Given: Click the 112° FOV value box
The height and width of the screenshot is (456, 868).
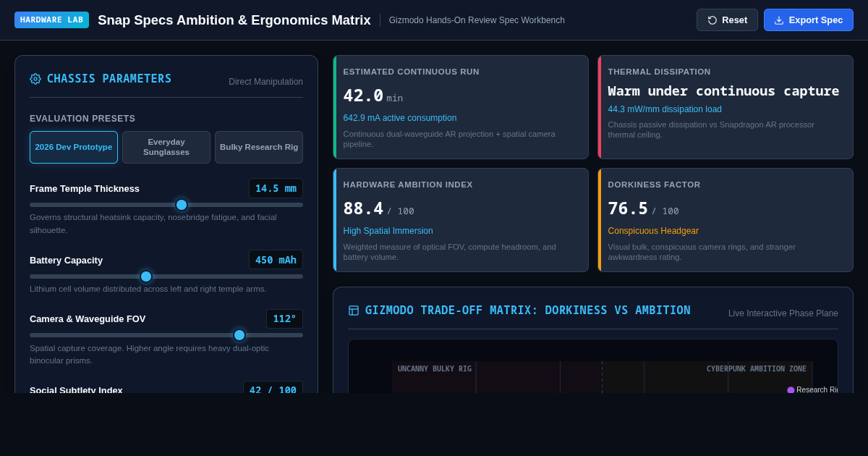Looking at the screenshot, I should [x=284, y=318].
